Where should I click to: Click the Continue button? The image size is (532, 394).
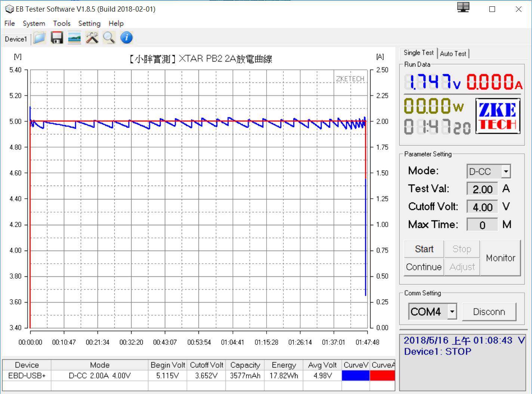(424, 267)
